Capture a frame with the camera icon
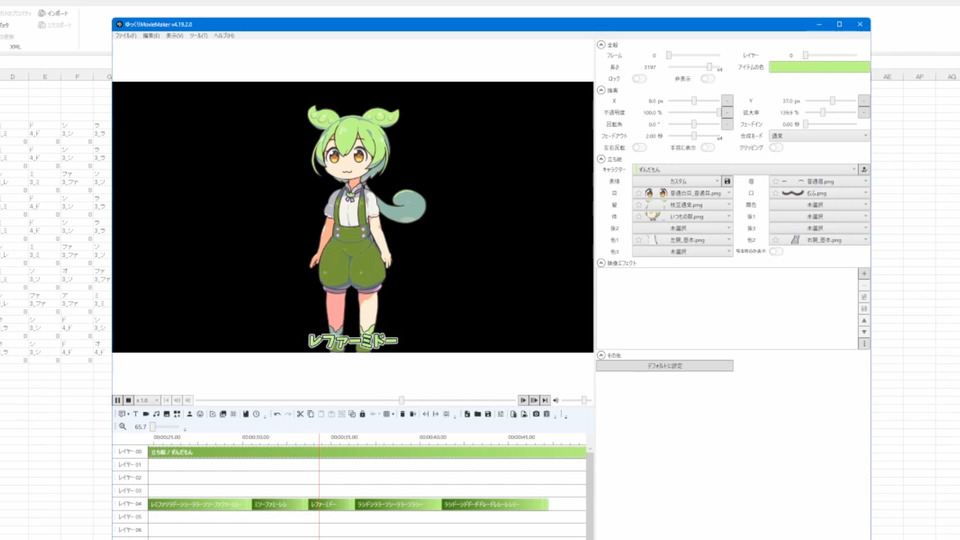This screenshot has height=540, width=960. 536,414
